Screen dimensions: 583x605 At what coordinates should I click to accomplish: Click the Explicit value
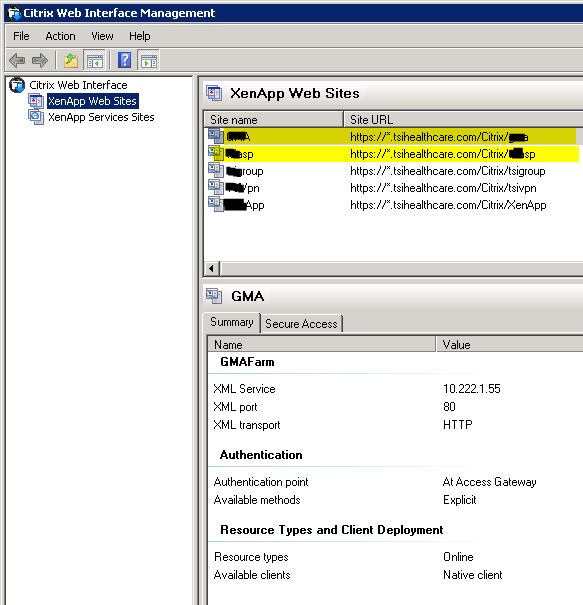tap(460, 500)
